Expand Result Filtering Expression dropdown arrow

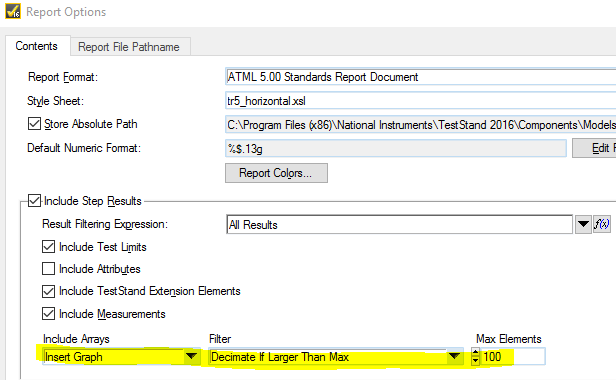[x=583, y=224]
